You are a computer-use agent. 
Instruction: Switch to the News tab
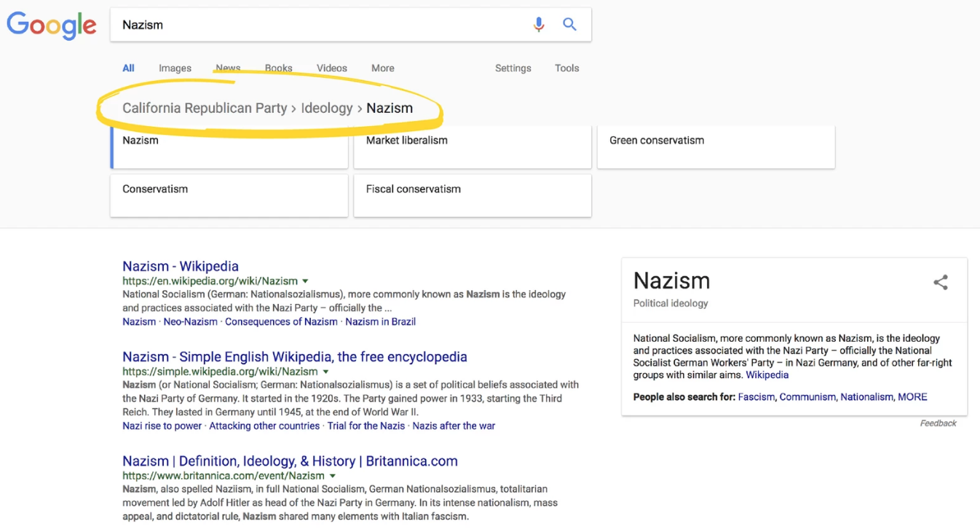(x=228, y=68)
